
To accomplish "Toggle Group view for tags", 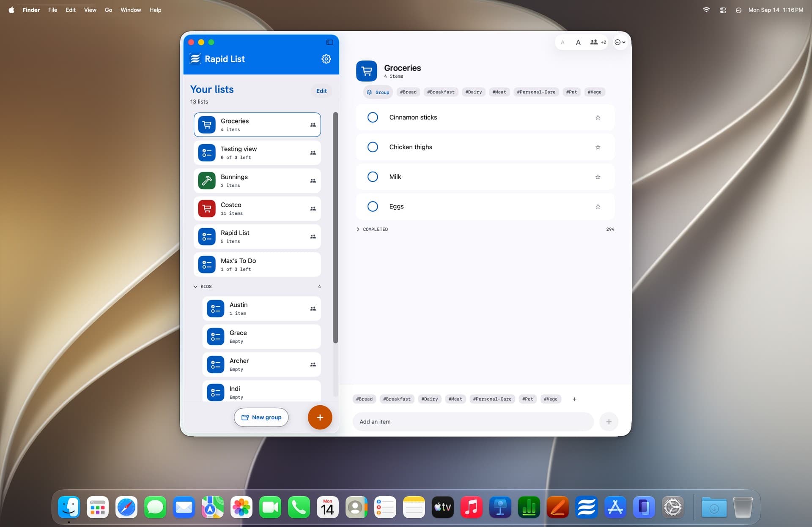I will (x=378, y=92).
